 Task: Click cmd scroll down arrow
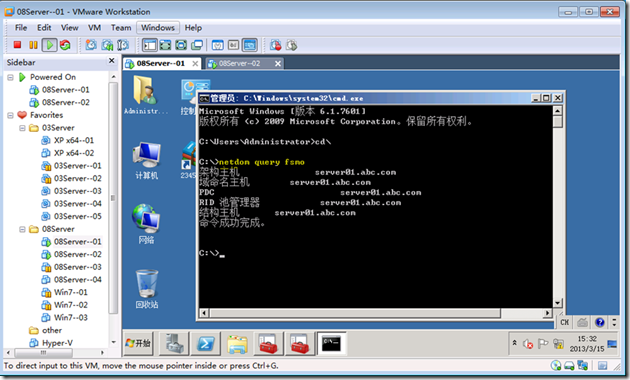(558, 303)
